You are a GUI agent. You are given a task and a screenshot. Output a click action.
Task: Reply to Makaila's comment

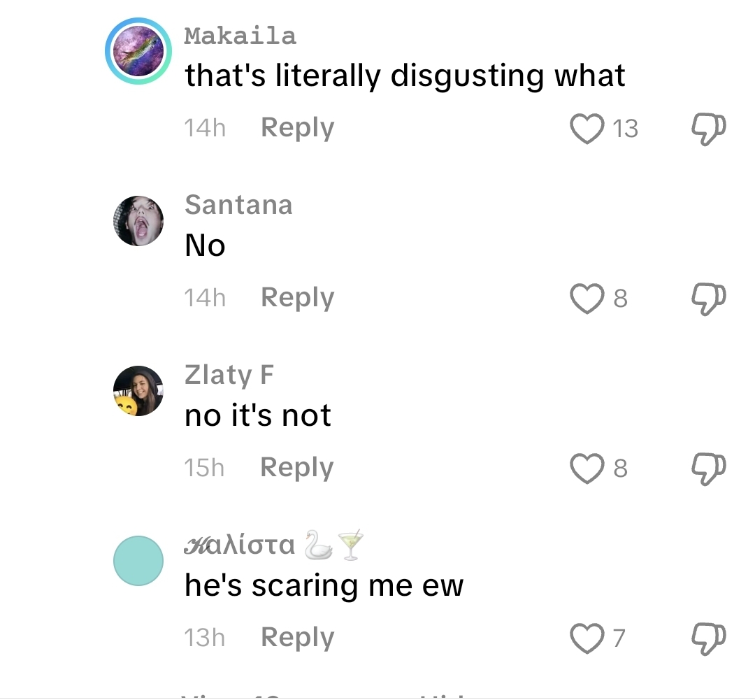coord(297,128)
